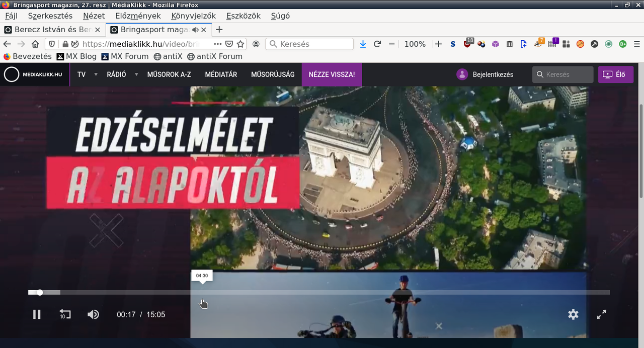644x348 pixels.
Task: Go to Firefox home page
Action: coord(35,44)
